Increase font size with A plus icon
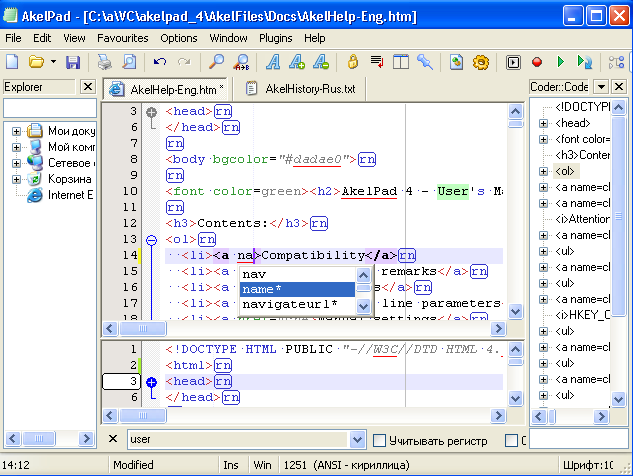The height and width of the screenshot is (476, 633). pos(297,62)
